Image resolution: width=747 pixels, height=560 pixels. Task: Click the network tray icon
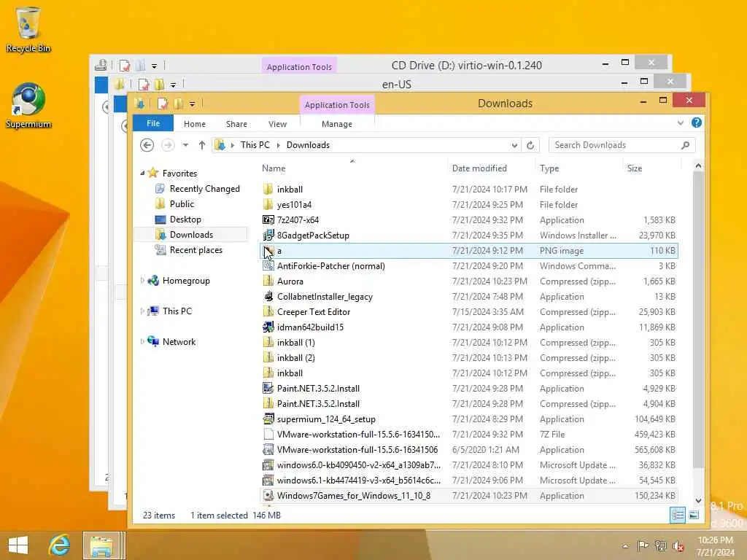click(660, 545)
